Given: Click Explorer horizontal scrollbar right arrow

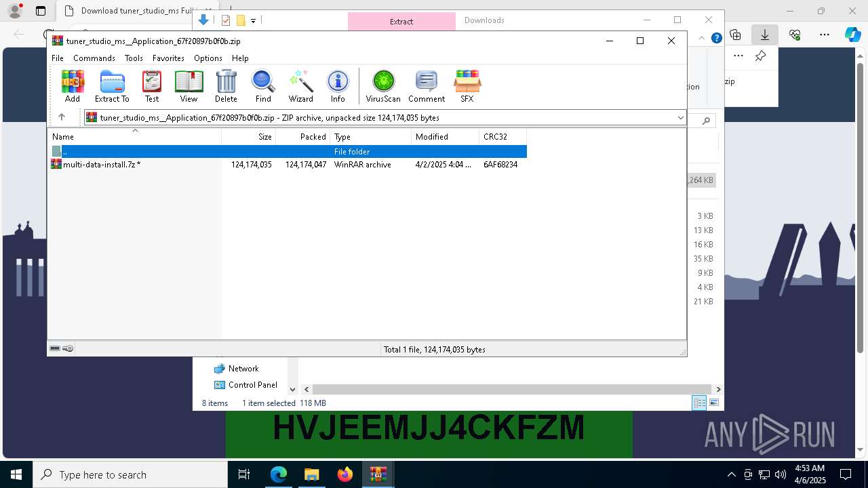Looking at the screenshot, I should 718,389.
